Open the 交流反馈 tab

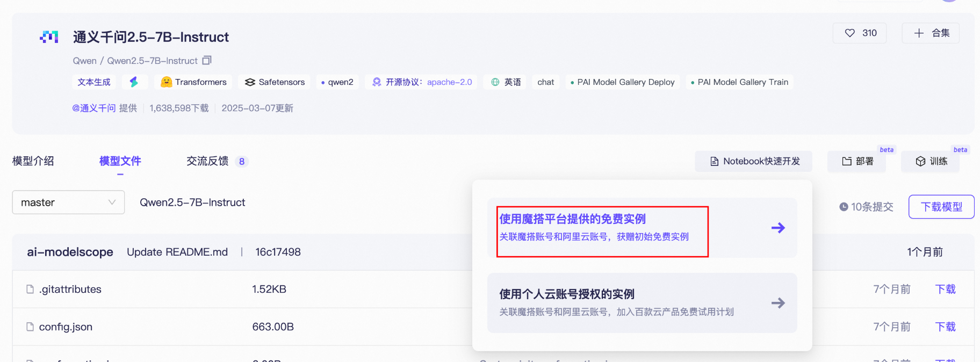pos(207,161)
